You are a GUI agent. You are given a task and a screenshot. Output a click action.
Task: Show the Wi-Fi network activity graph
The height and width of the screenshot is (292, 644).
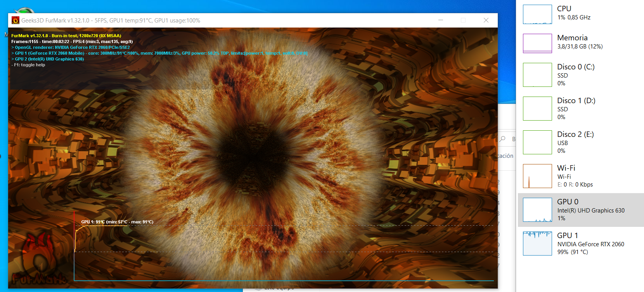point(537,176)
